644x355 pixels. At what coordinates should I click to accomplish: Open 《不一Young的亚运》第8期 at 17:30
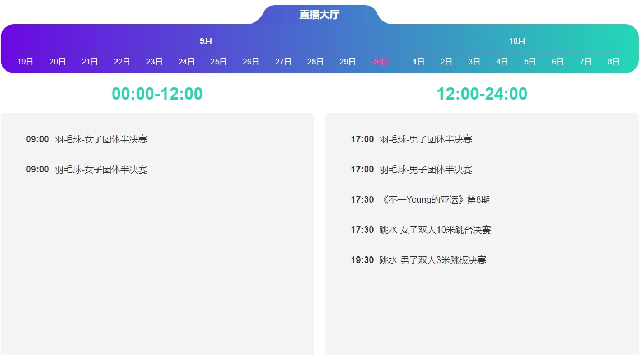pyautogui.click(x=435, y=200)
